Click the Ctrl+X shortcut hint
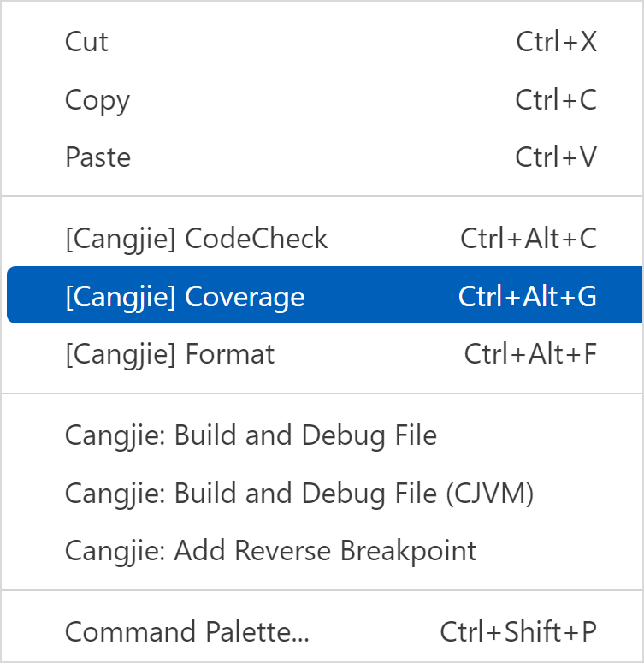 [556, 42]
